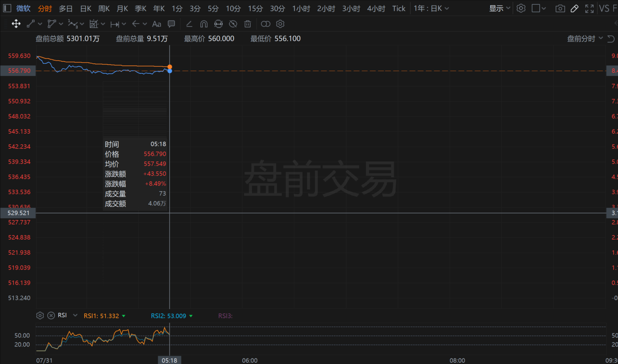Click the layout square icon
This screenshot has height=364, width=618.
tap(536, 8)
